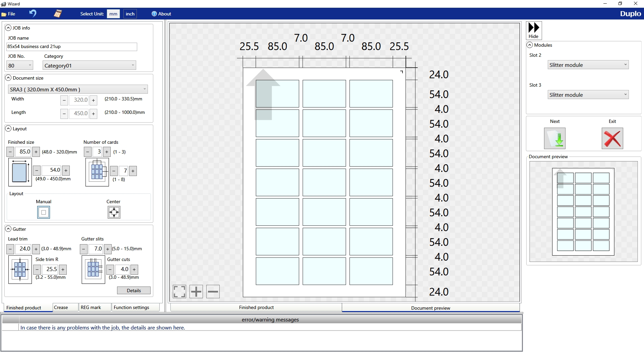Decrease number of cards down from 7
This screenshot has width=644, height=352.
point(114,171)
